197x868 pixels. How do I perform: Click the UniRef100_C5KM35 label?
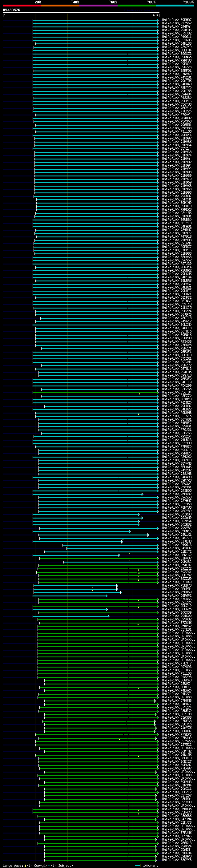(x=176, y=809)
